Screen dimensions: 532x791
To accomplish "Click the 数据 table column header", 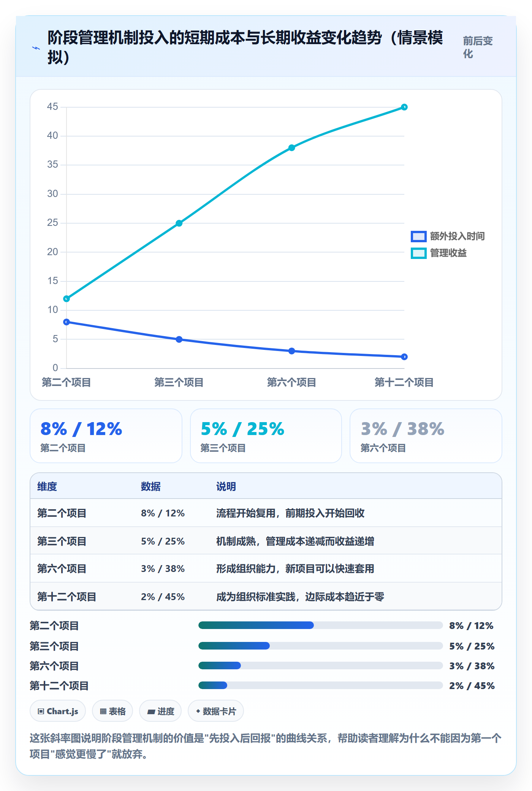I will 151,486.
